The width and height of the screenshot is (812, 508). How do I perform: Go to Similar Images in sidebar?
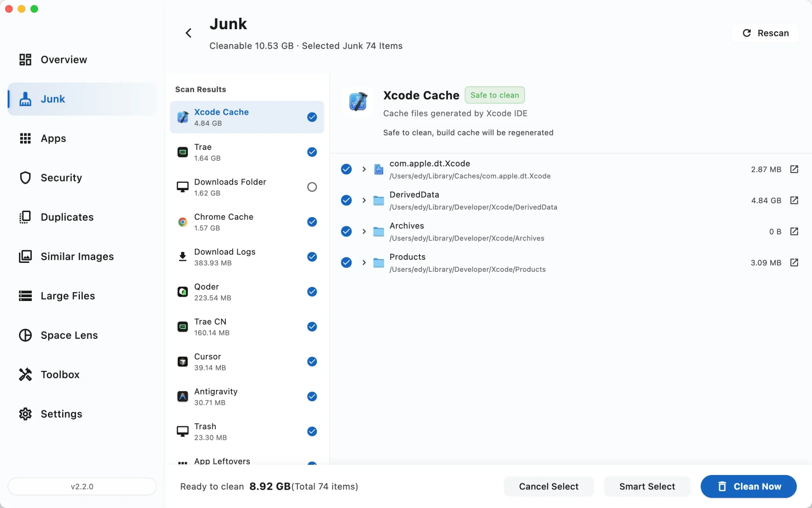77,257
